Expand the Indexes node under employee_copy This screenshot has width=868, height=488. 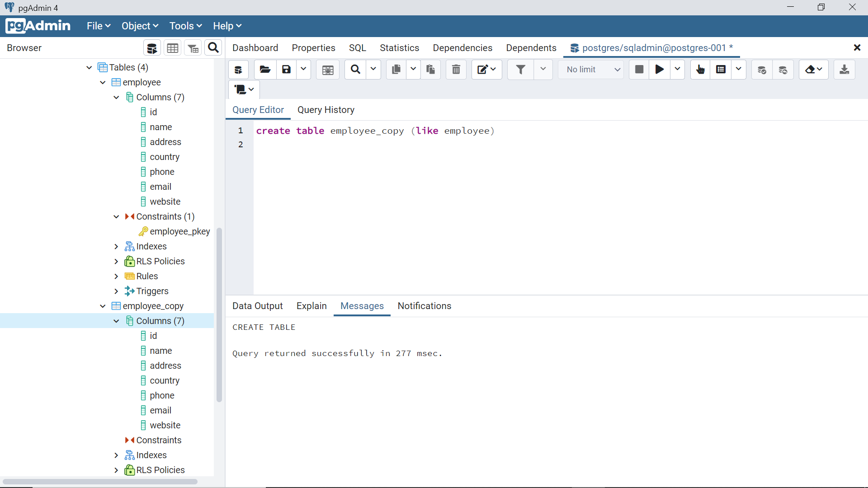point(116,455)
